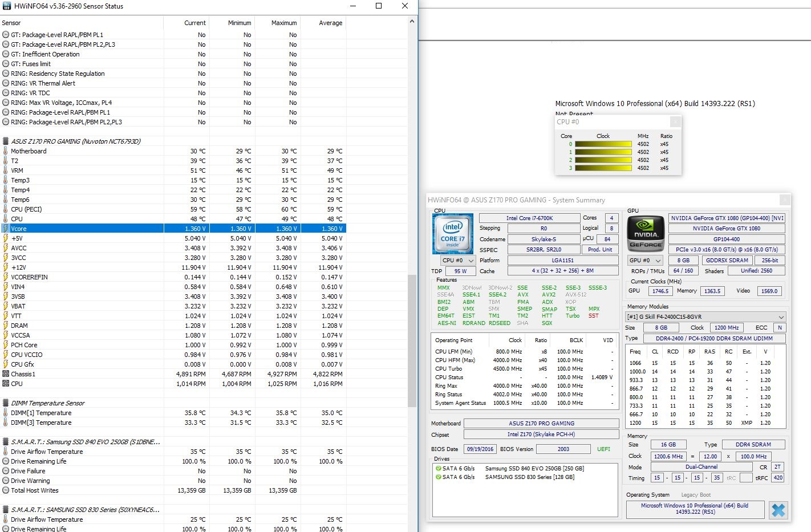Click the CPU Gfx voltage icon
This screenshot has height=532, width=811.
pyautogui.click(x=6, y=364)
